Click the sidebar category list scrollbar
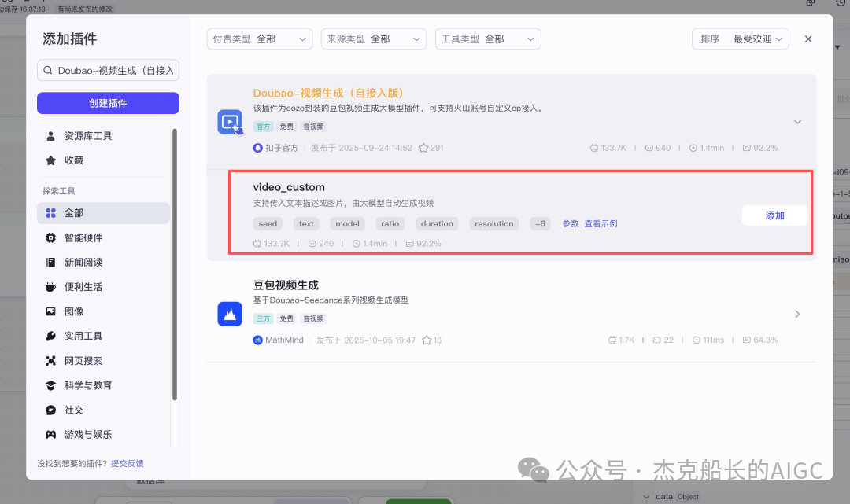The height and width of the screenshot is (504, 850). click(x=175, y=264)
